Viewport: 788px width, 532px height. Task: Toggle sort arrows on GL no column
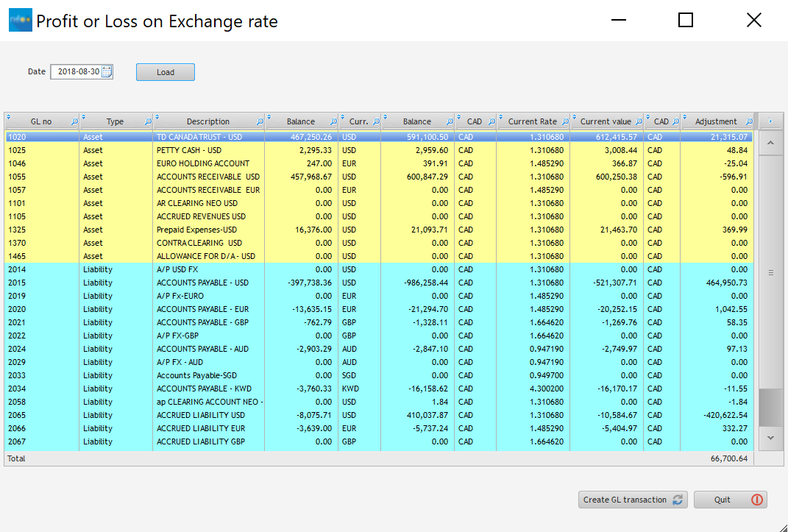9,117
